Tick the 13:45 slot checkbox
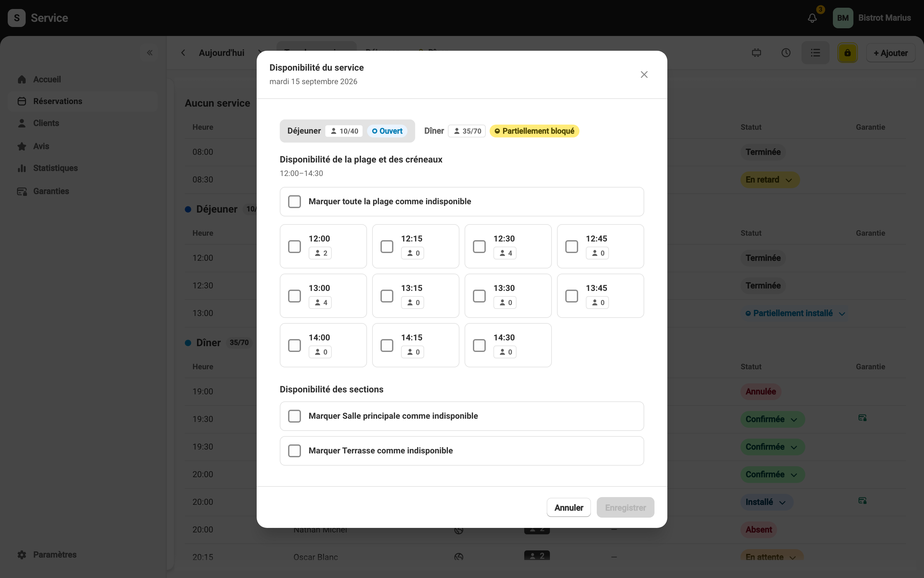The height and width of the screenshot is (578, 924). [572, 296]
